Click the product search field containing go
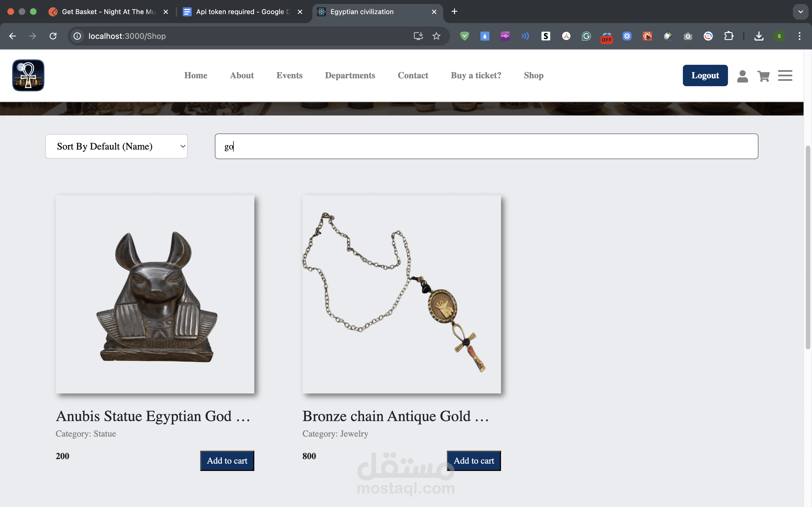The width and height of the screenshot is (812, 507). pos(486,146)
